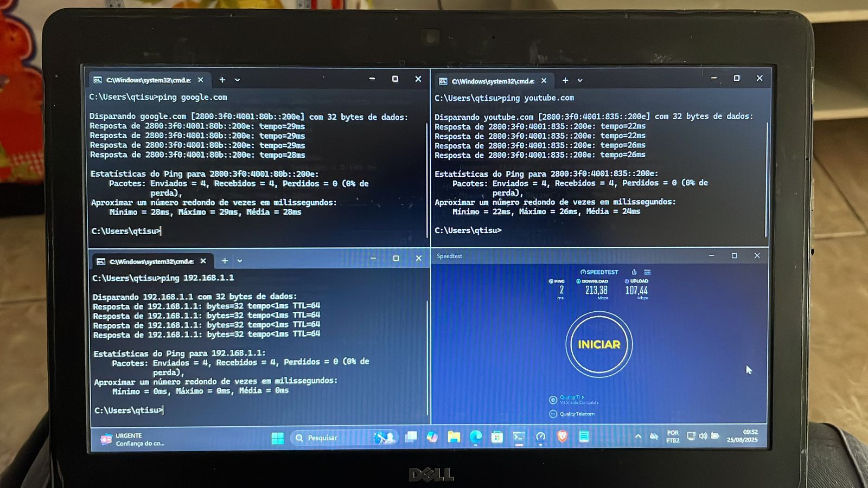Open tab dropdown in 192.168.1.1 ping terminal
868x488 pixels.
[x=239, y=261]
